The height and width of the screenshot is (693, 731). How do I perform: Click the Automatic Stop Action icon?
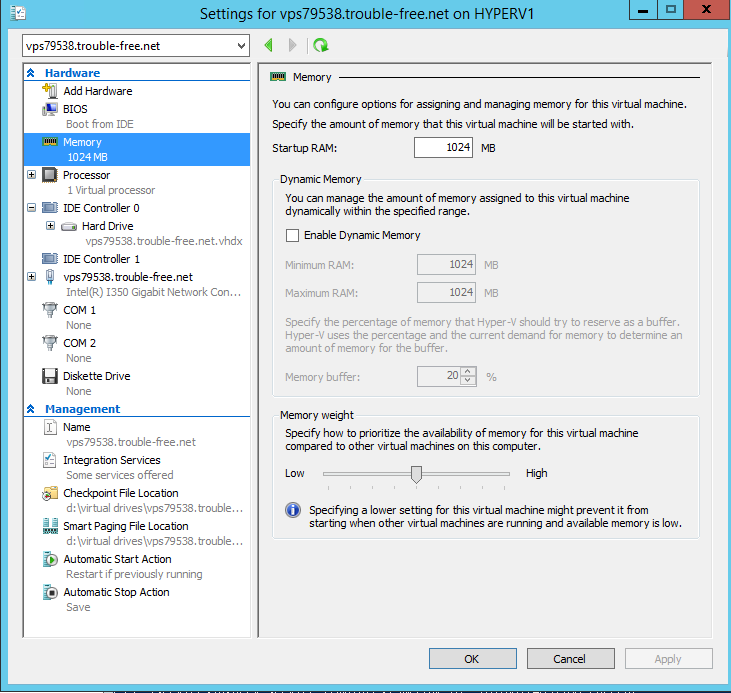(50, 592)
